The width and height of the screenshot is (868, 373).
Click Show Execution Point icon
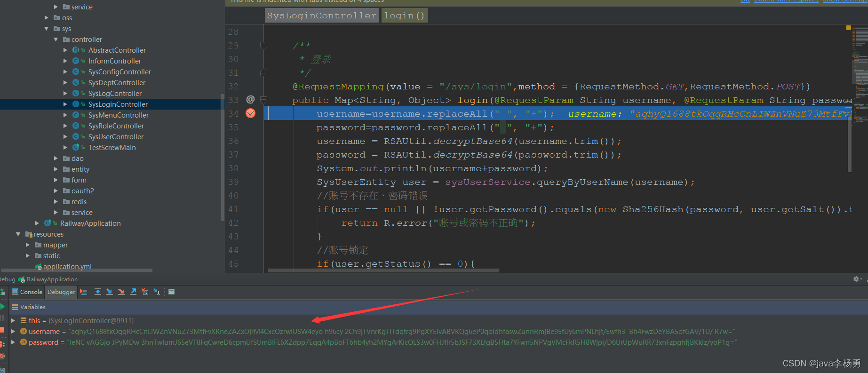click(x=83, y=292)
